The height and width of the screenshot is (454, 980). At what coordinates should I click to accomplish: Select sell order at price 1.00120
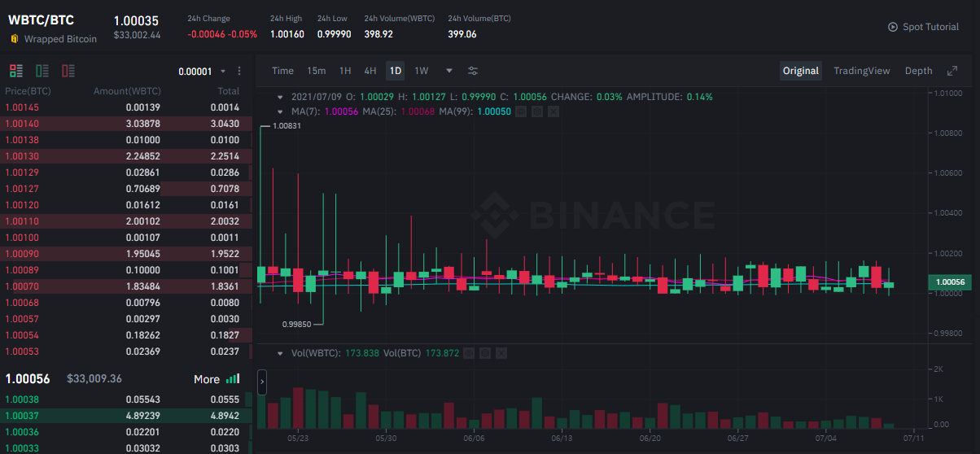126,205
